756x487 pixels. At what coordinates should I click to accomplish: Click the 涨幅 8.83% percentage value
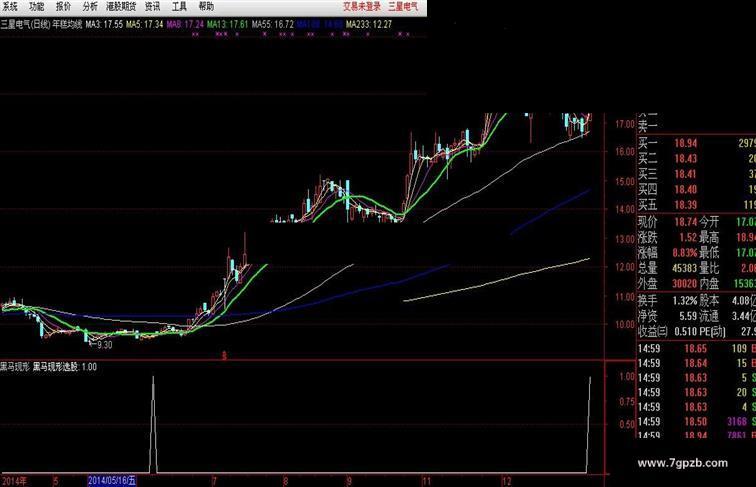[x=685, y=253]
